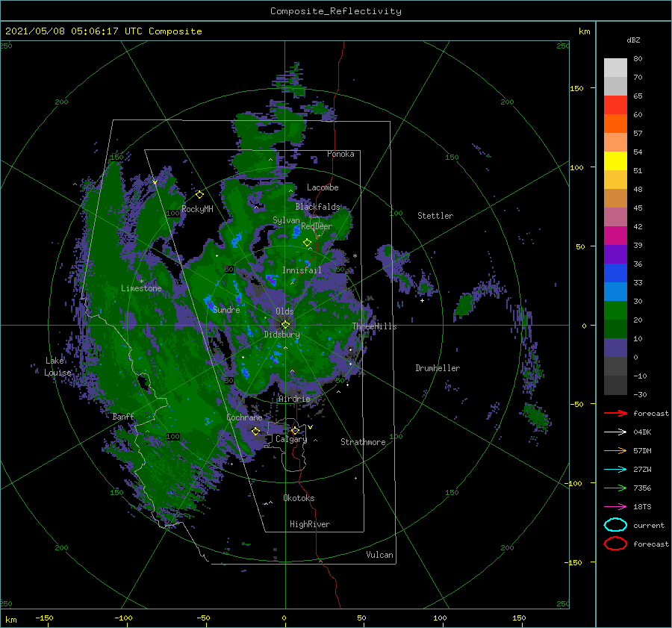672x628 pixels.
Task: Click the Airdrie city label
Action: (x=294, y=399)
